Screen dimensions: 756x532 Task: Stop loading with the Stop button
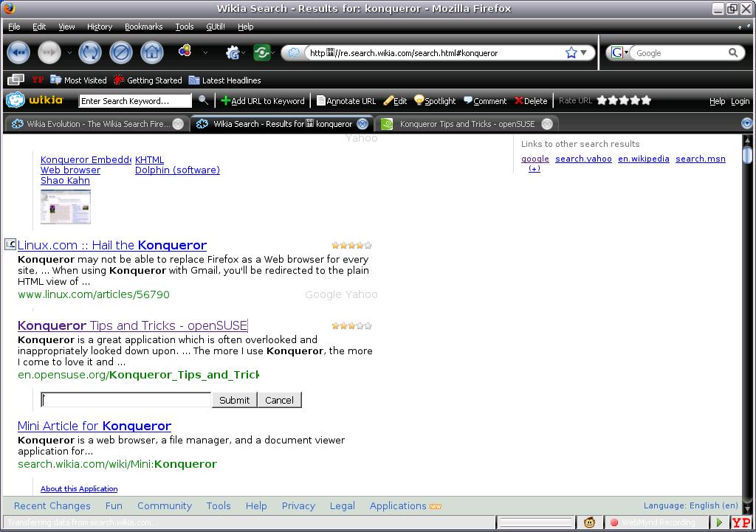[x=121, y=53]
